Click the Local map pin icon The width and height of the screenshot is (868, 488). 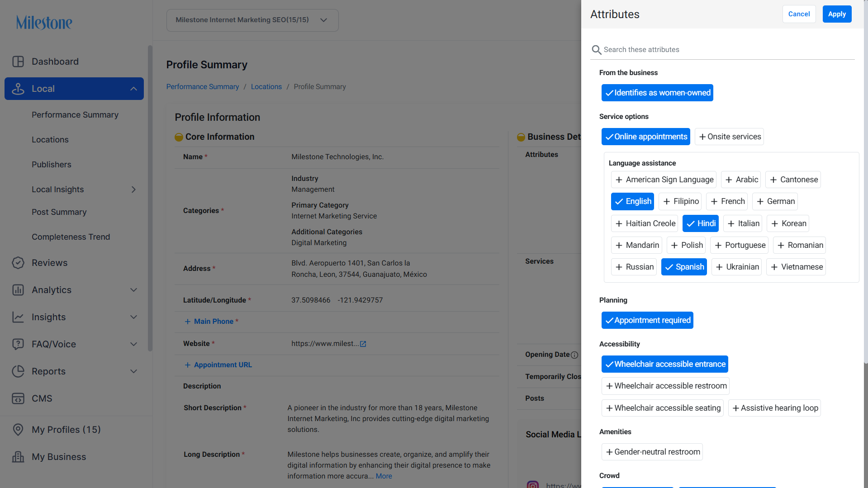tap(18, 89)
